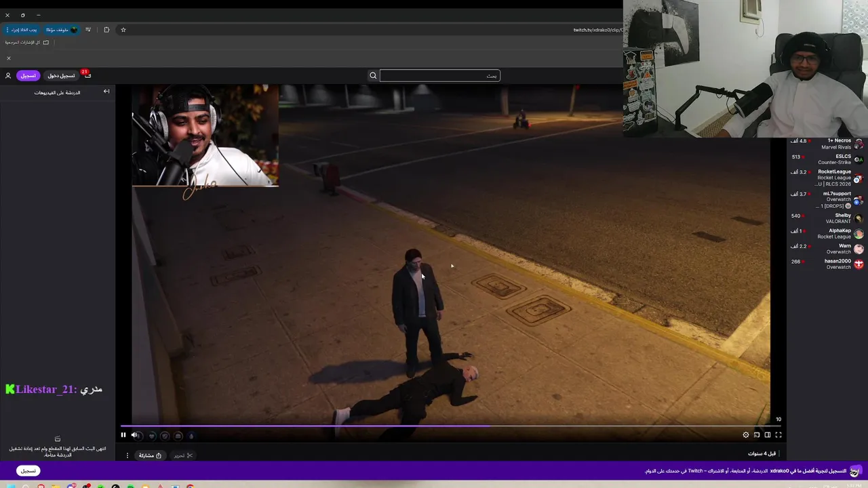Open the player settings gear icon
The height and width of the screenshot is (488, 868).
[x=746, y=435]
